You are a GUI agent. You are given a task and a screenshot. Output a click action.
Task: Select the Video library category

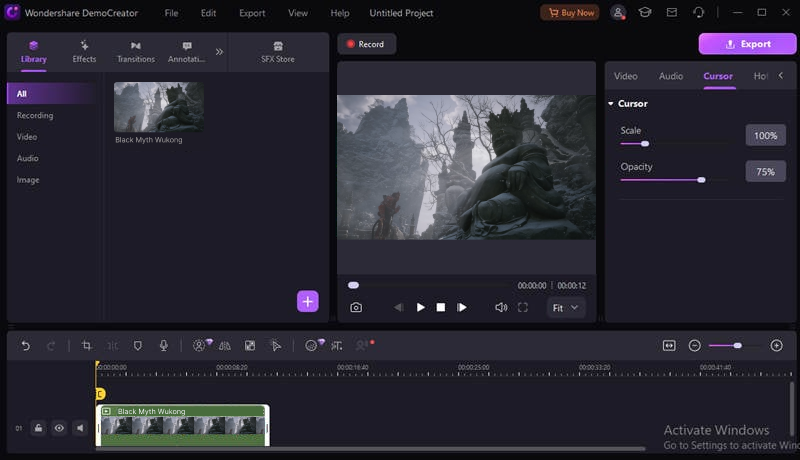point(27,137)
